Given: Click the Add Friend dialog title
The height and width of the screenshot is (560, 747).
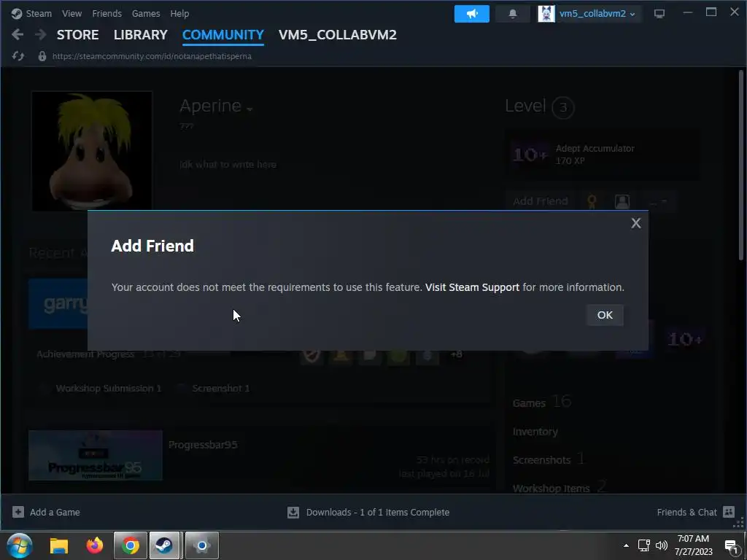Looking at the screenshot, I should [x=152, y=246].
